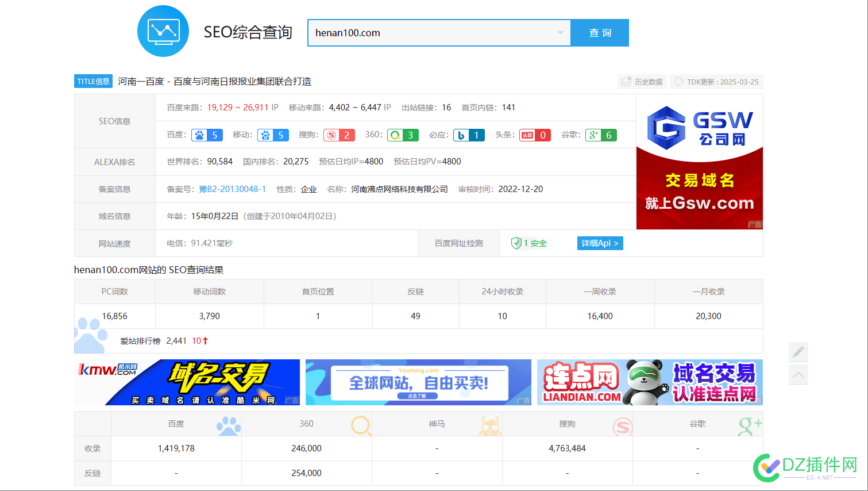868x491 pixels.
Task: Click domestic rank value 20,275
Action: 296,162
